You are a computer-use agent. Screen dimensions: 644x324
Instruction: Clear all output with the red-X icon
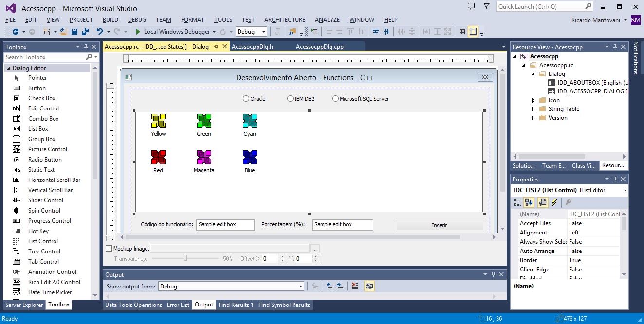355,287
